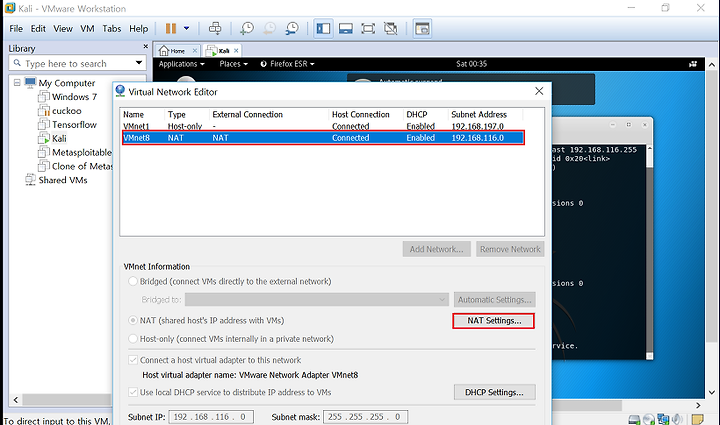Click the Pause virtual machine toolbar icon
This screenshot has height=425, width=720.
171,28
